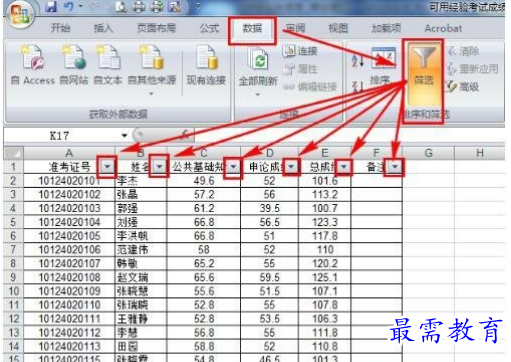Click the name cell 赵文瑞
Viewport: 511px width, 362px height.
click(141, 277)
